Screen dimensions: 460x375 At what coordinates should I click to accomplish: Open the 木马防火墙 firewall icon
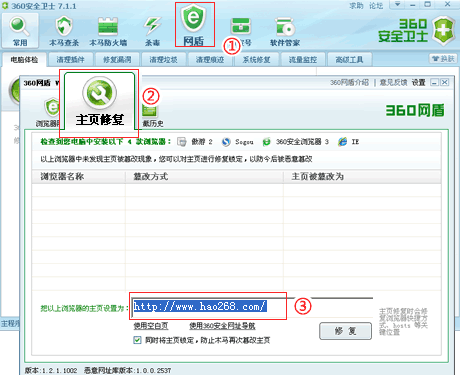tap(108, 26)
